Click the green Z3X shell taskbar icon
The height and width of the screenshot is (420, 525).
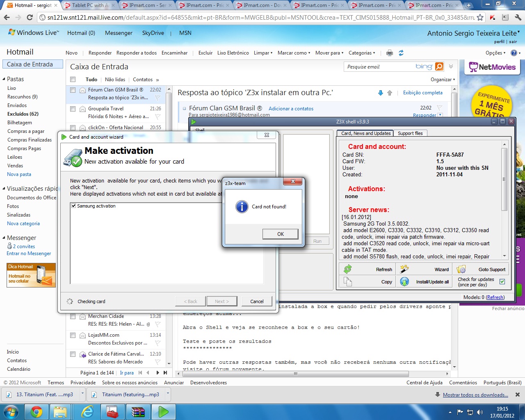(164, 411)
